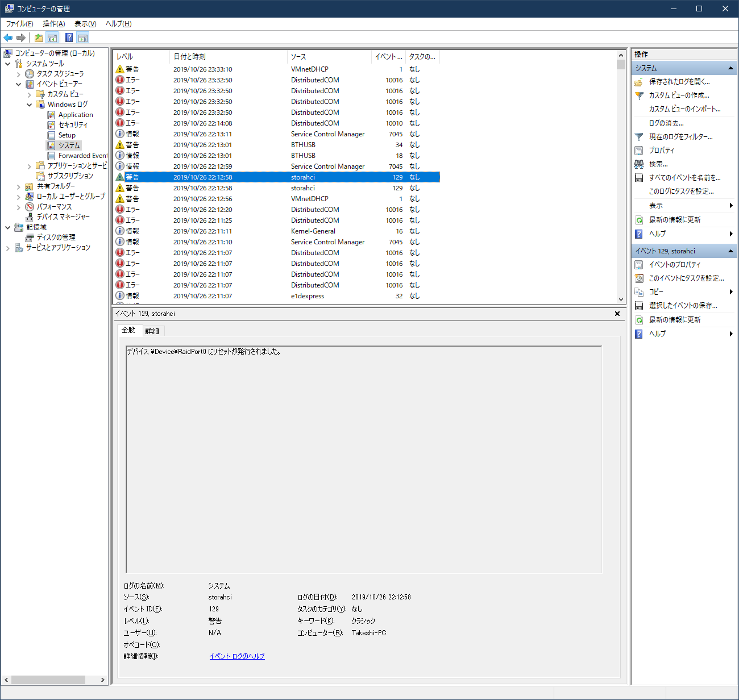Select デバイス マネージャー in the tree
Image resolution: width=739 pixels, height=700 pixels.
(x=63, y=217)
